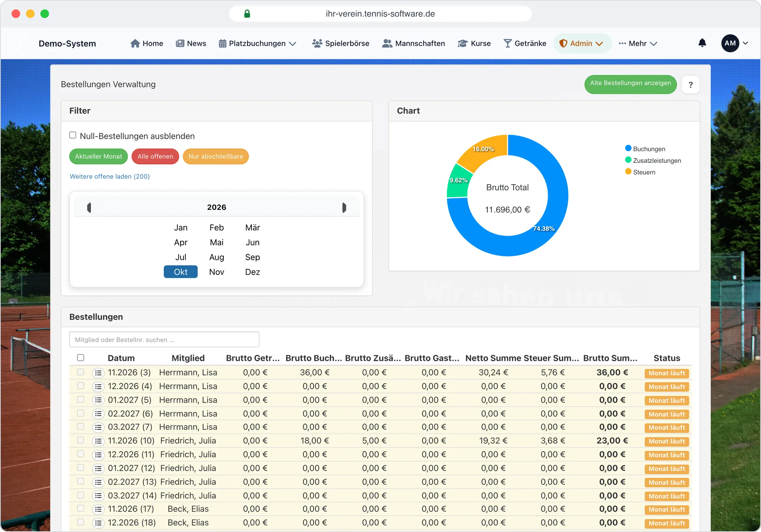Image resolution: width=761 pixels, height=532 pixels.
Task: Go to the News page
Action: pyautogui.click(x=191, y=43)
